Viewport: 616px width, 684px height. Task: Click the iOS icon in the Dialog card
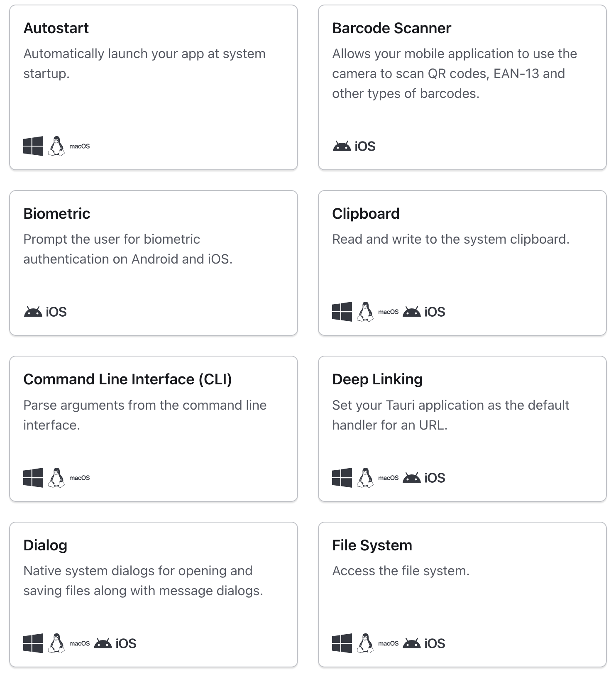(x=126, y=643)
